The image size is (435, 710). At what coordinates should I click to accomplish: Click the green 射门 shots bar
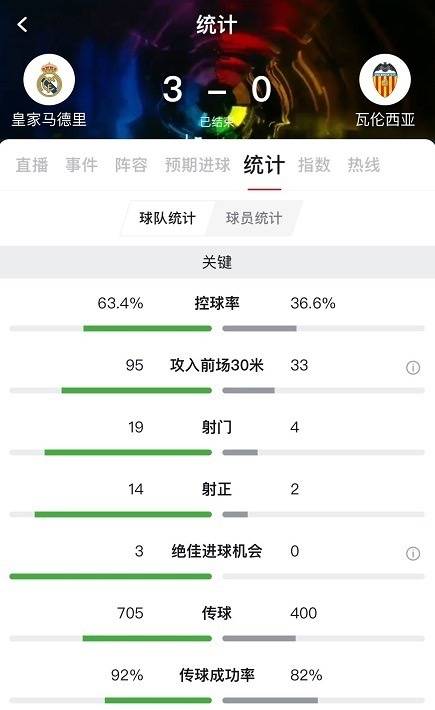128,452
